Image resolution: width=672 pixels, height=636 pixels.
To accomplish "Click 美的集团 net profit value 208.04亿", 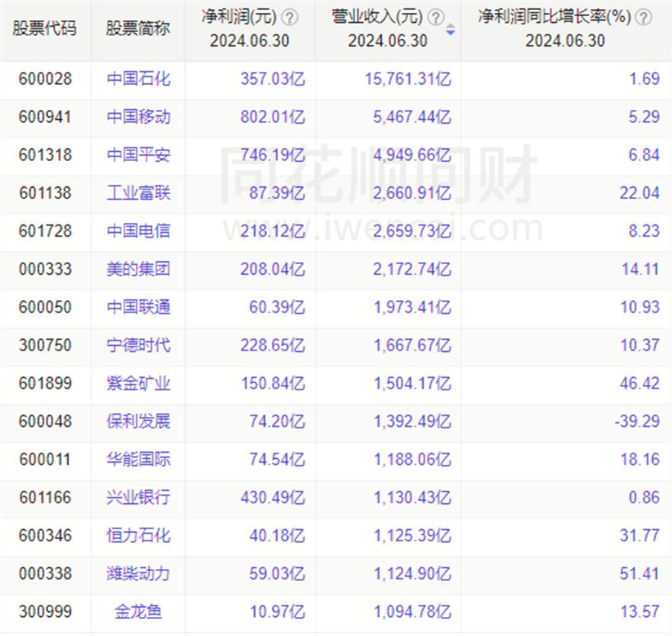I will 276,270.
